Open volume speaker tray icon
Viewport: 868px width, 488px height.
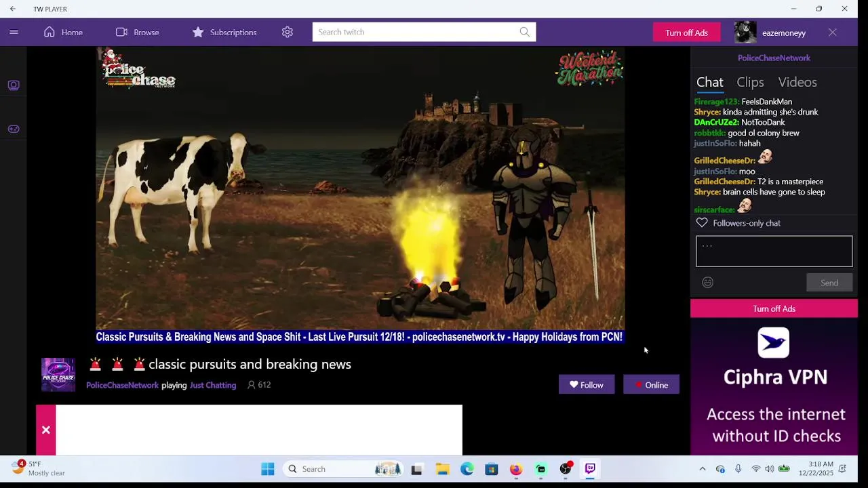(769, 469)
